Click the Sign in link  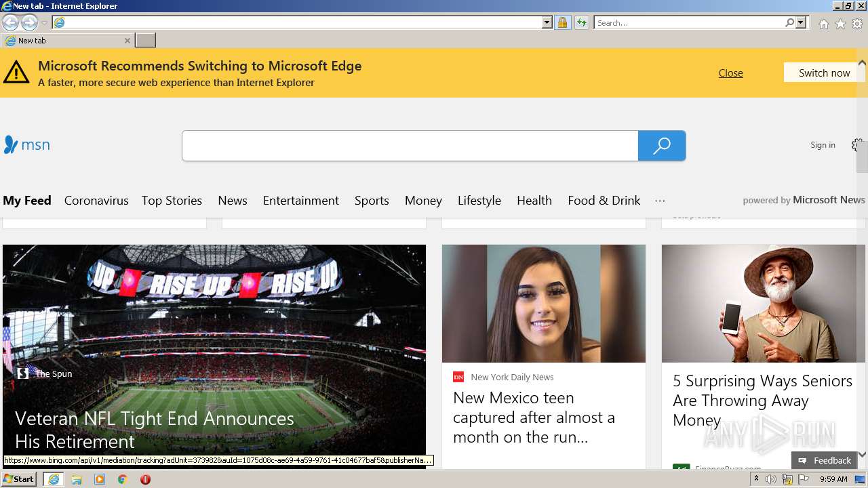tap(823, 145)
